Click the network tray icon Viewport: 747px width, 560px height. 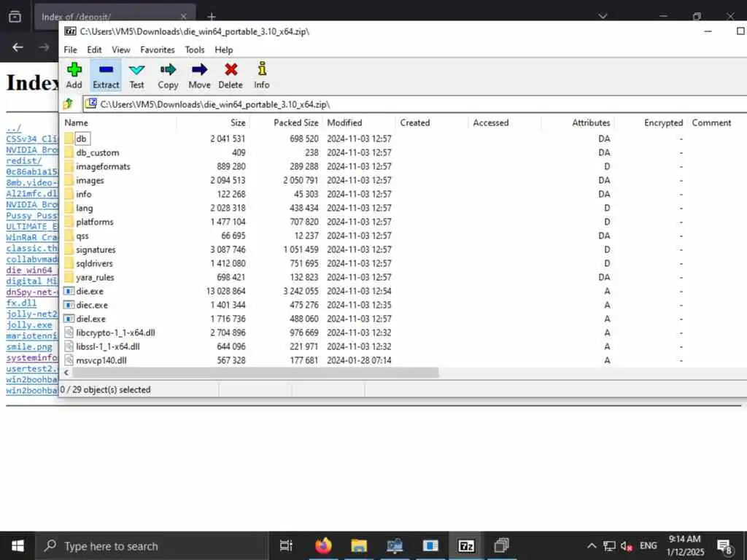point(609,546)
